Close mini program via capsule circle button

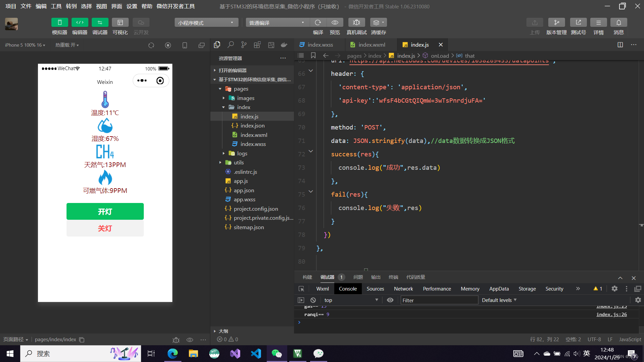(x=160, y=81)
